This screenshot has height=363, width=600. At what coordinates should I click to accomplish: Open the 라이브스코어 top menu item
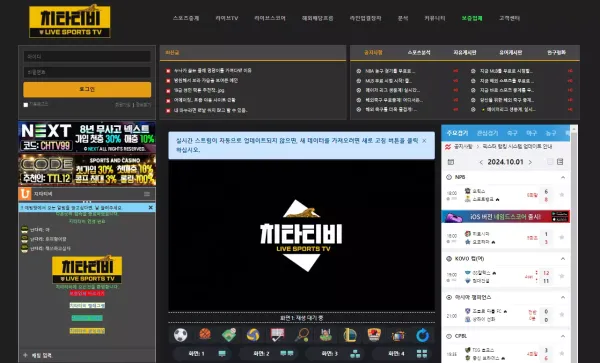[x=270, y=18]
